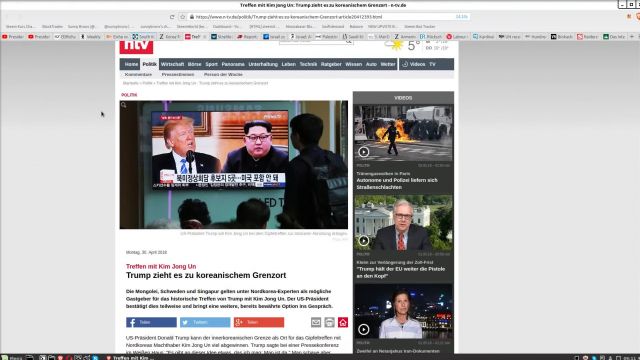This screenshot has height=360, width=640.
Task: Play the Paris street riots video
Action: (364, 152)
